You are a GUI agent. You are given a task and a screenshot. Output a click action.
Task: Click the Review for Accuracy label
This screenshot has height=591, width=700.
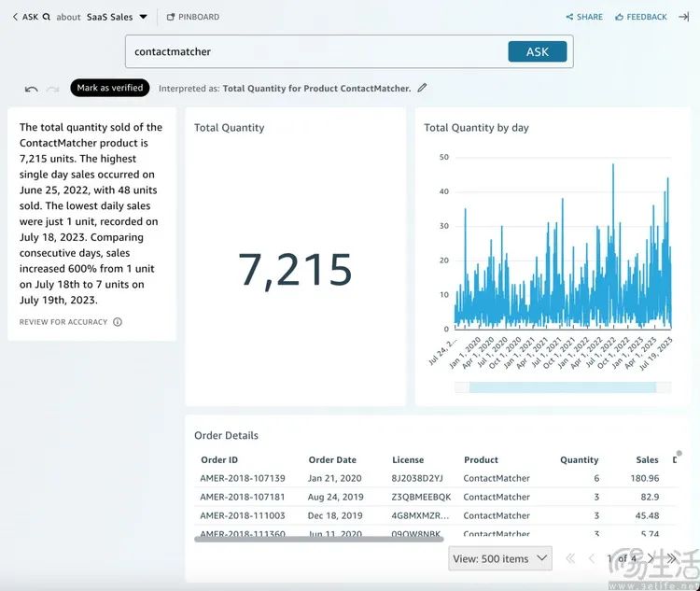[63, 322]
